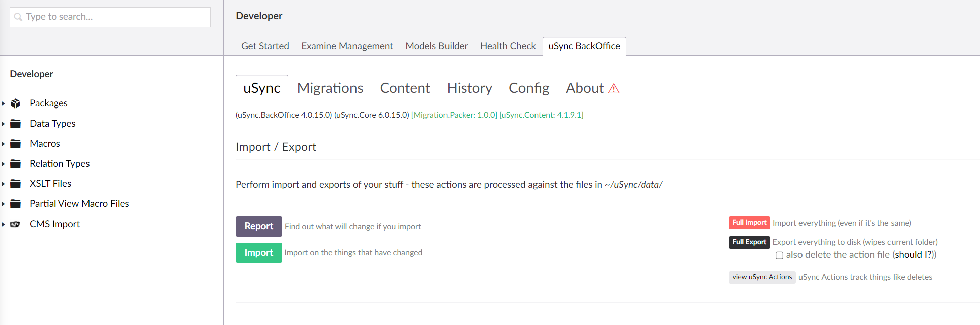Select the uSync sub-tab
Viewport: 980px width, 325px height.
pos(262,88)
